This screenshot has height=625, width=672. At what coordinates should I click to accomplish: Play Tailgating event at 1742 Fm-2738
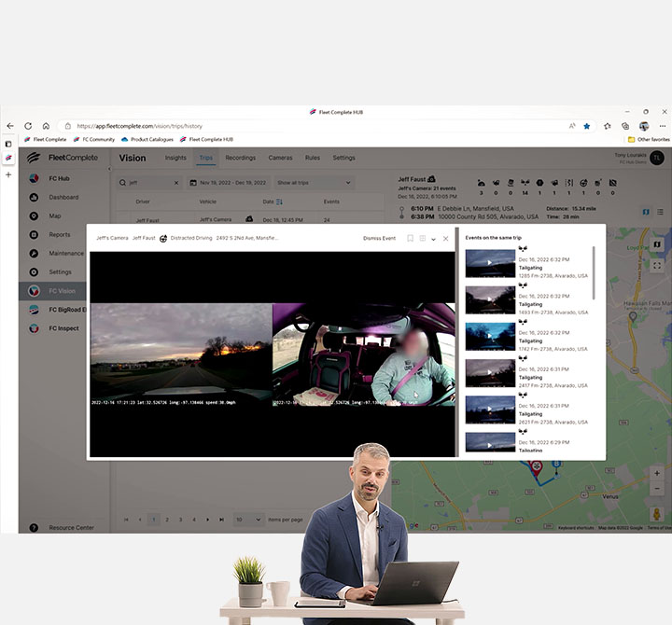[490, 336]
